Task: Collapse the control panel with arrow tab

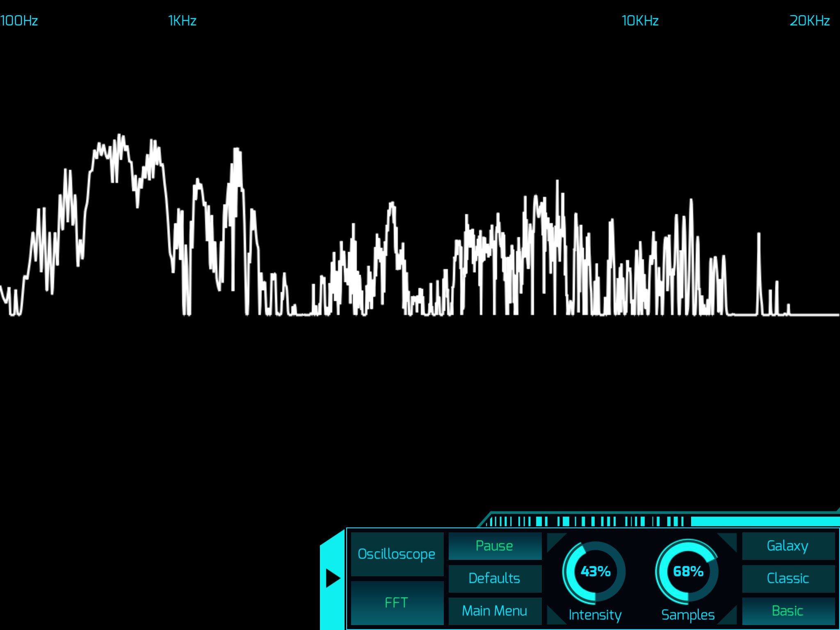Action: [333, 578]
